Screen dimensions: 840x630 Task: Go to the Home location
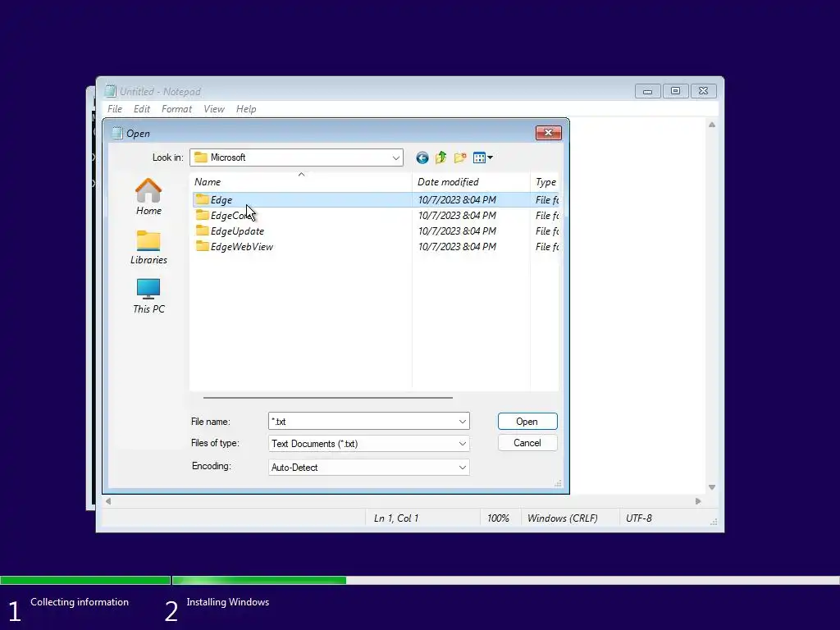pos(148,197)
